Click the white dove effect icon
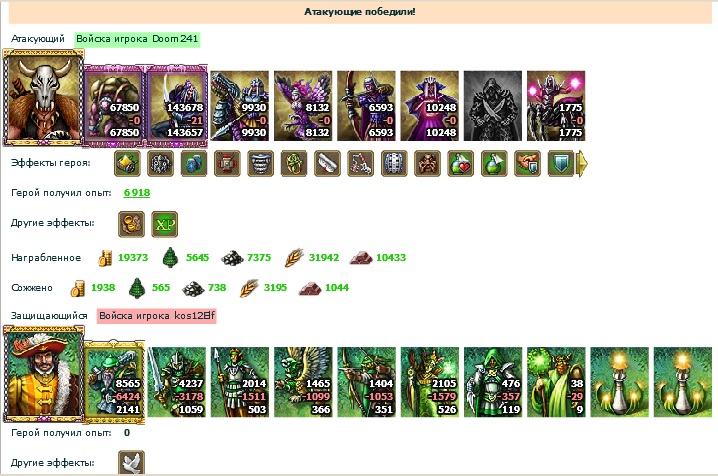 131,463
